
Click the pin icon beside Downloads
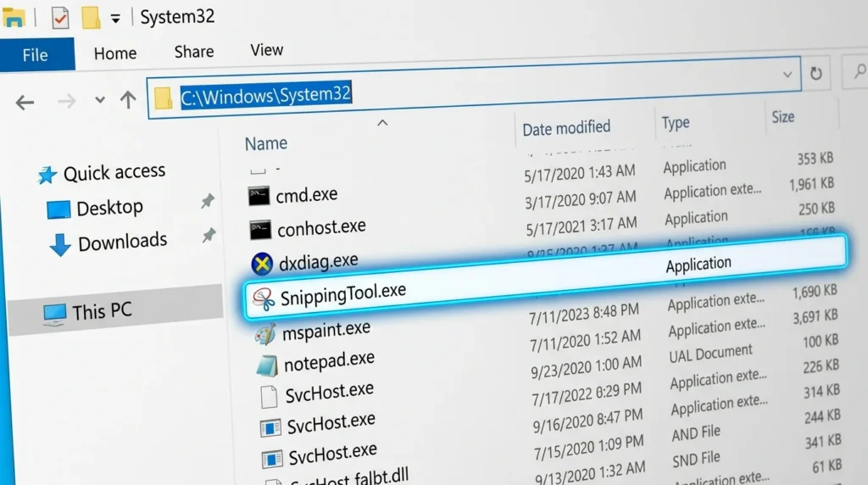209,236
